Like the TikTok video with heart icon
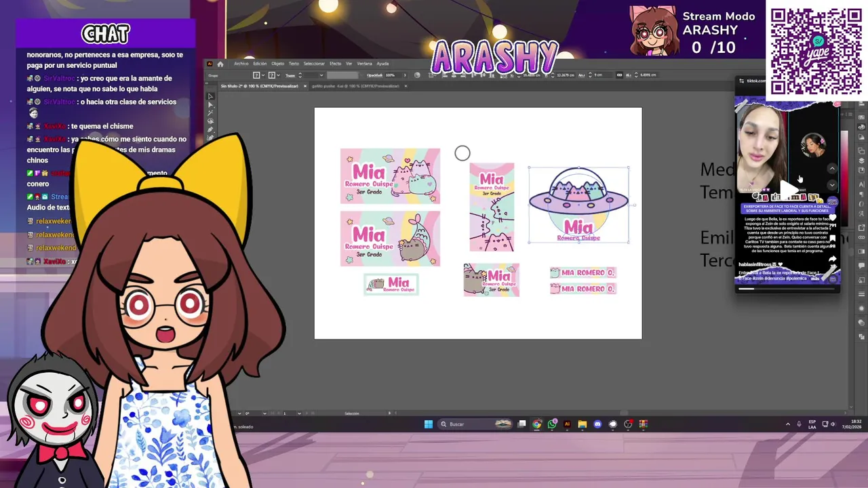 click(x=832, y=218)
